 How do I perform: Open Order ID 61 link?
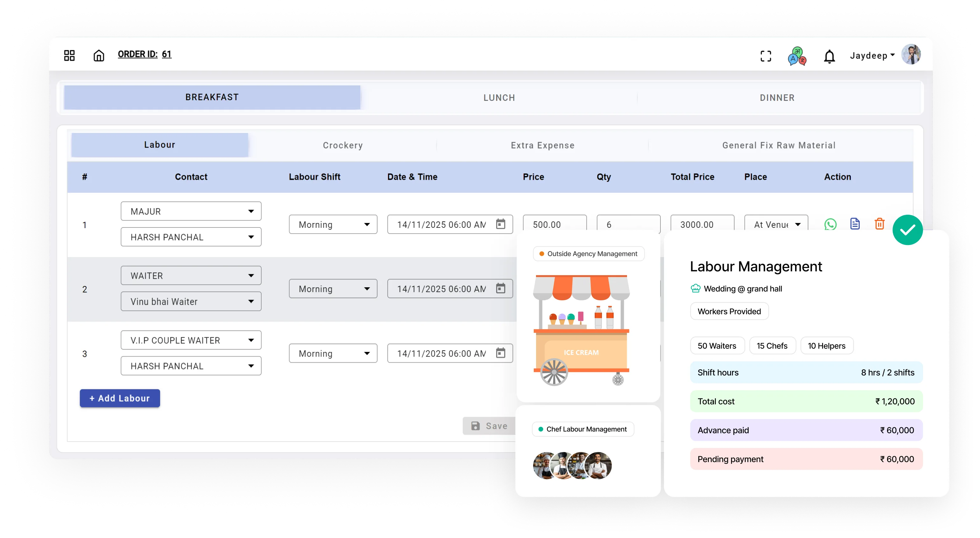coord(145,54)
